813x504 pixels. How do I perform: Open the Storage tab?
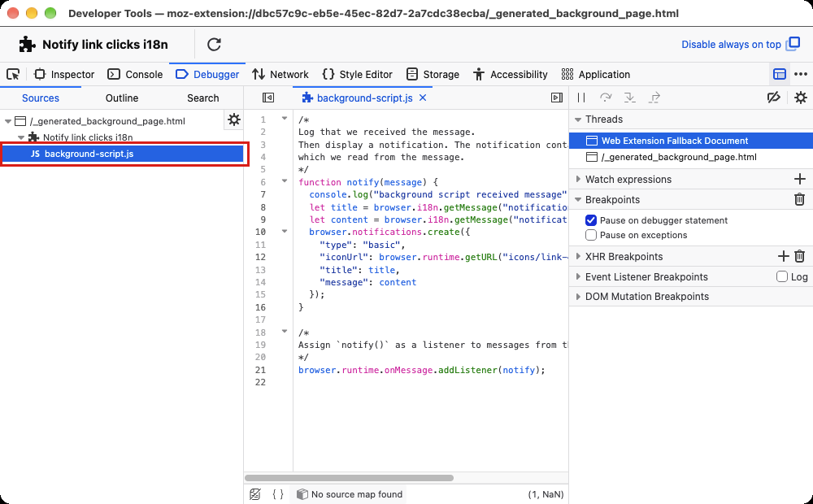tap(433, 74)
